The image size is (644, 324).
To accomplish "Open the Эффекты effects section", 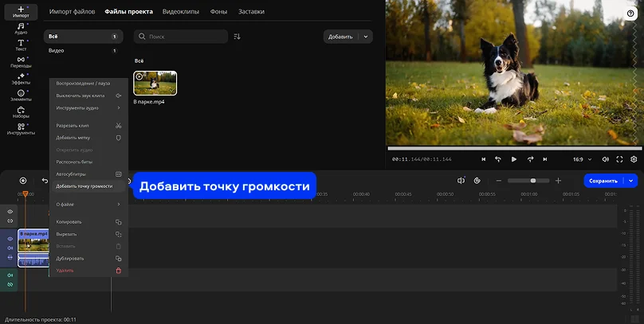I will [21, 79].
